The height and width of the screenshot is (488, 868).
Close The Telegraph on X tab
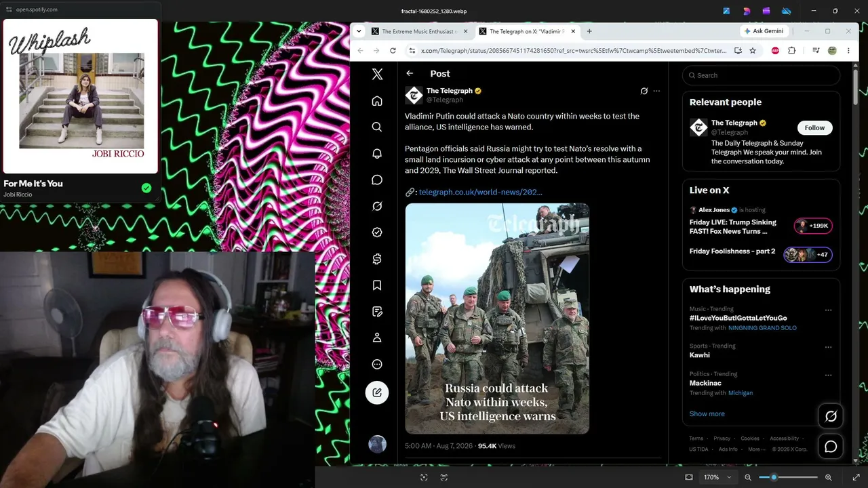coord(573,31)
